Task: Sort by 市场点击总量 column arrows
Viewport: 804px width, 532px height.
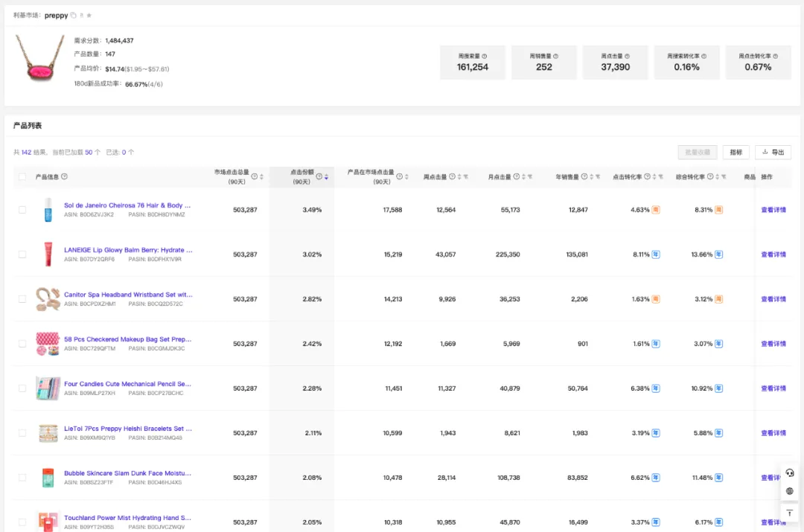Action: tap(261, 177)
